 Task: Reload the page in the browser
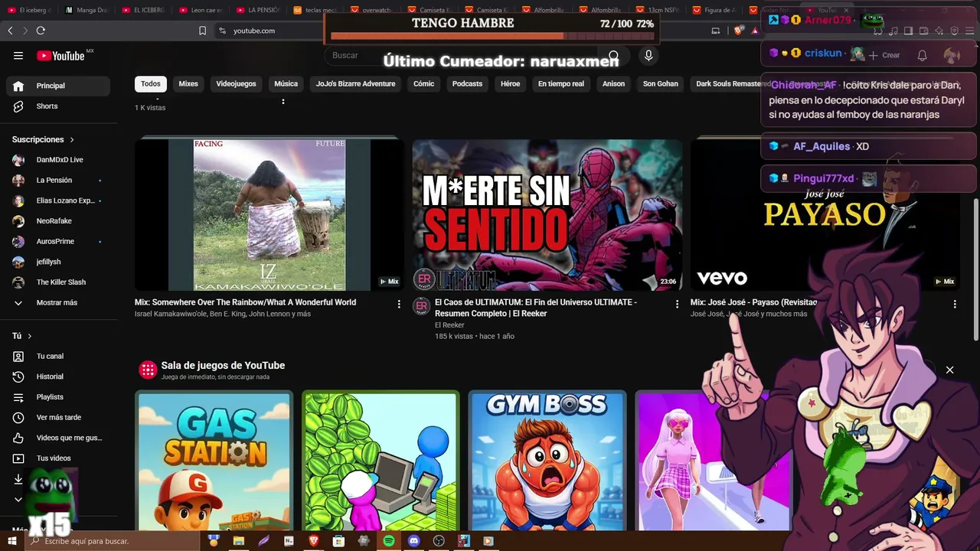click(x=41, y=31)
